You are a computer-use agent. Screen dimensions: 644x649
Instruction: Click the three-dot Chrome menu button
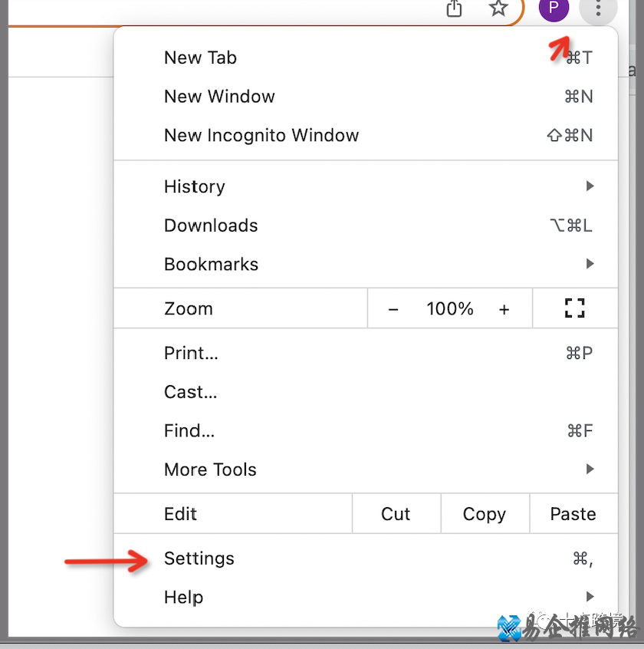[x=599, y=9]
